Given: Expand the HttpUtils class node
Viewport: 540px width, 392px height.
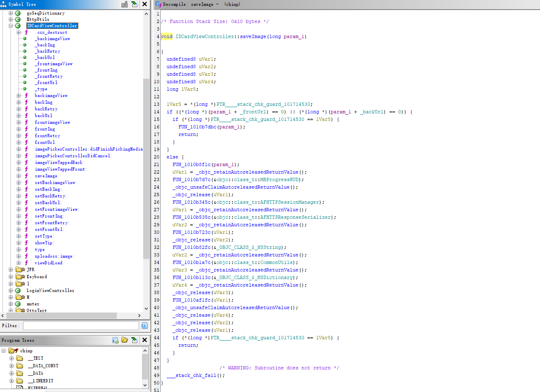Looking at the screenshot, I should click(x=11, y=19).
